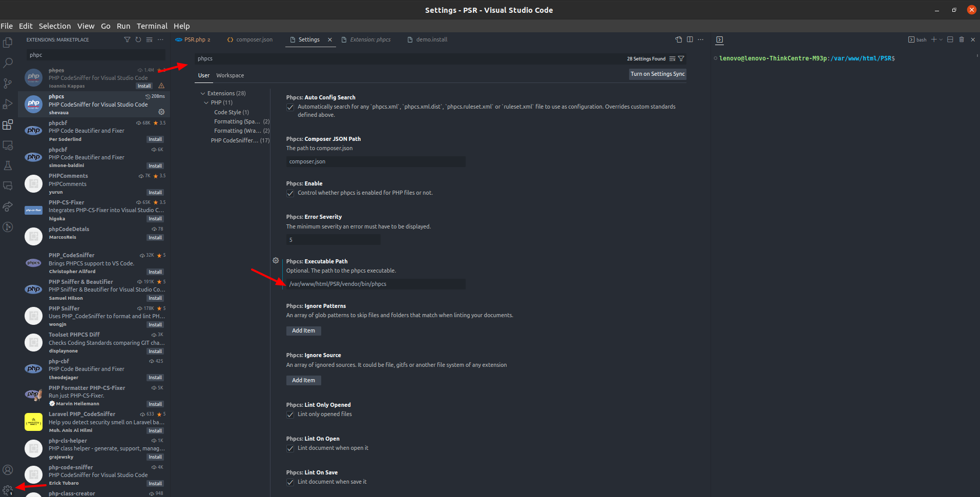Toggle the Phpcs Enable checkbox
The width and height of the screenshot is (980, 497).
(290, 193)
